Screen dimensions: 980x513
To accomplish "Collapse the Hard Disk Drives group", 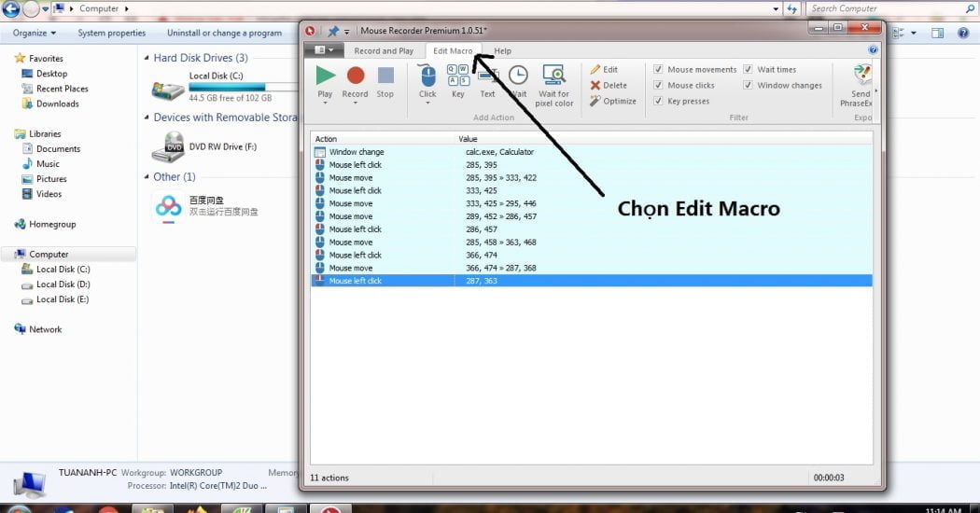I will coord(147,58).
